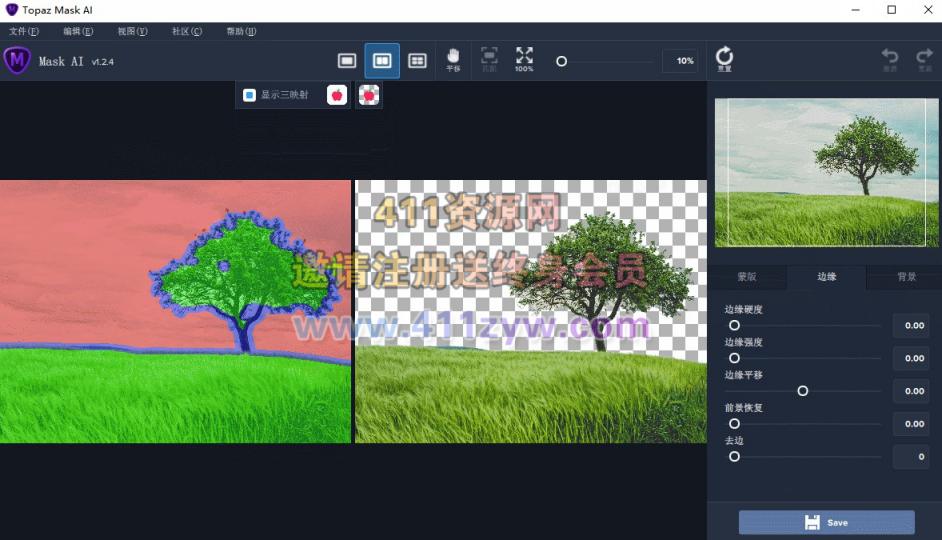
Task: Activate the pan hand tool (平移)
Action: coord(453,59)
